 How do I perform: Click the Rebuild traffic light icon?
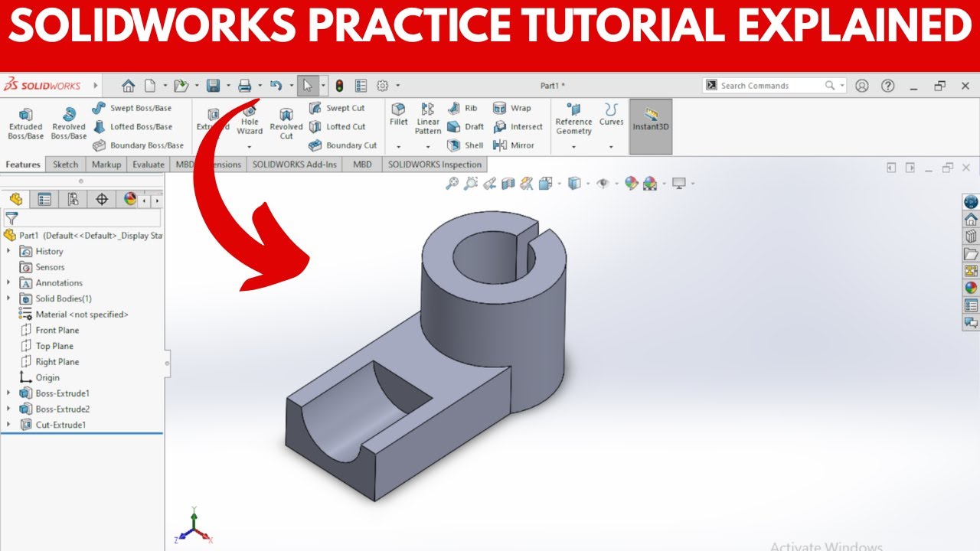click(339, 86)
